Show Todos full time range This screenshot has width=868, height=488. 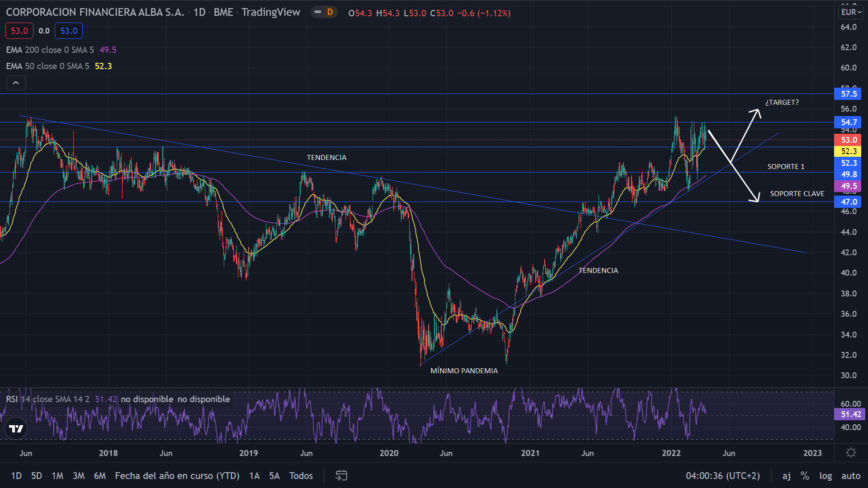(301, 475)
